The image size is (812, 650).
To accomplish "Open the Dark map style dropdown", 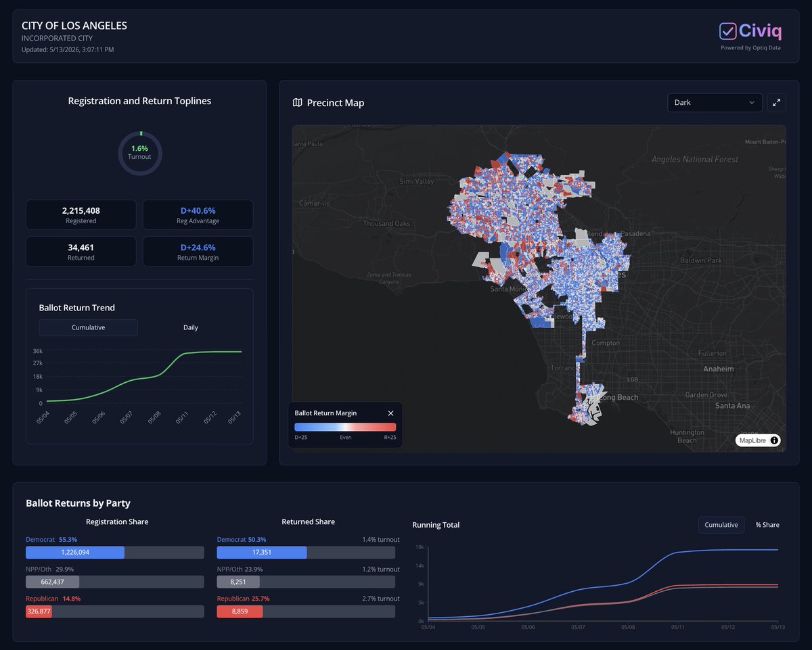I will click(x=715, y=103).
